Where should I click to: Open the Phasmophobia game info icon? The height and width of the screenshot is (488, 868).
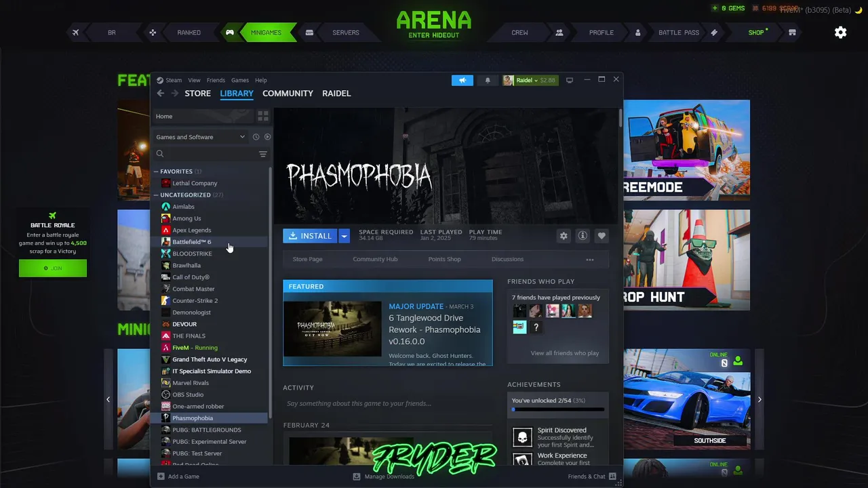[583, 236]
